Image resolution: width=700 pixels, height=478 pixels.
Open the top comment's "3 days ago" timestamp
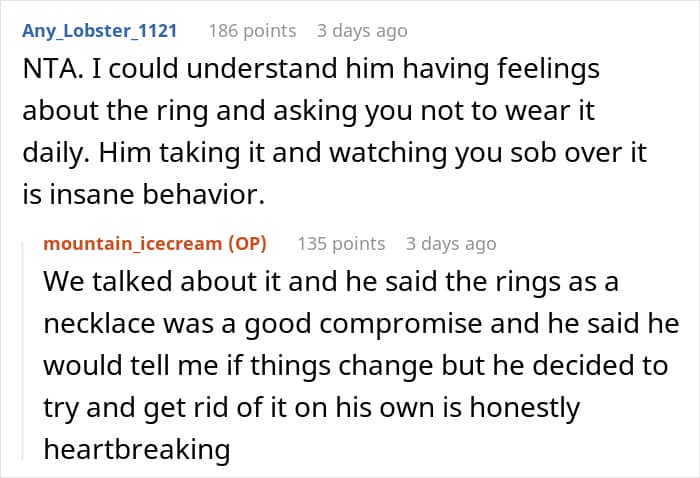pos(362,31)
